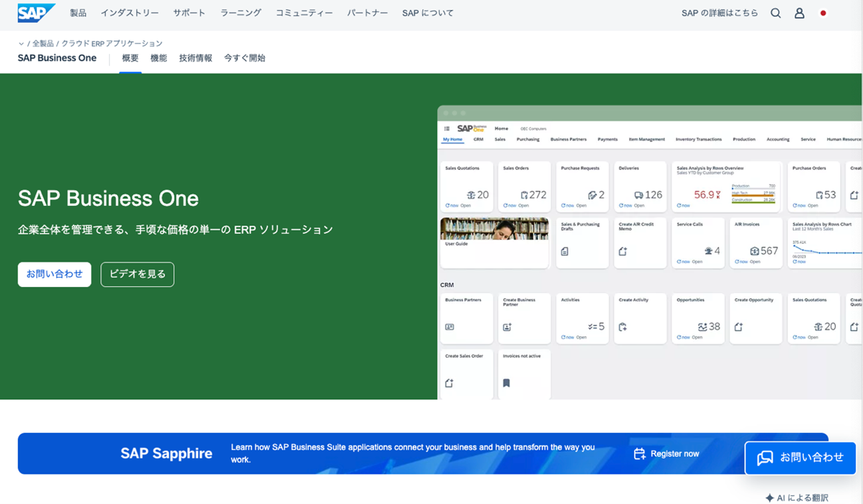Click the Create Sales Order icon
This screenshot has width=863, height=504.
click(449, 383)
